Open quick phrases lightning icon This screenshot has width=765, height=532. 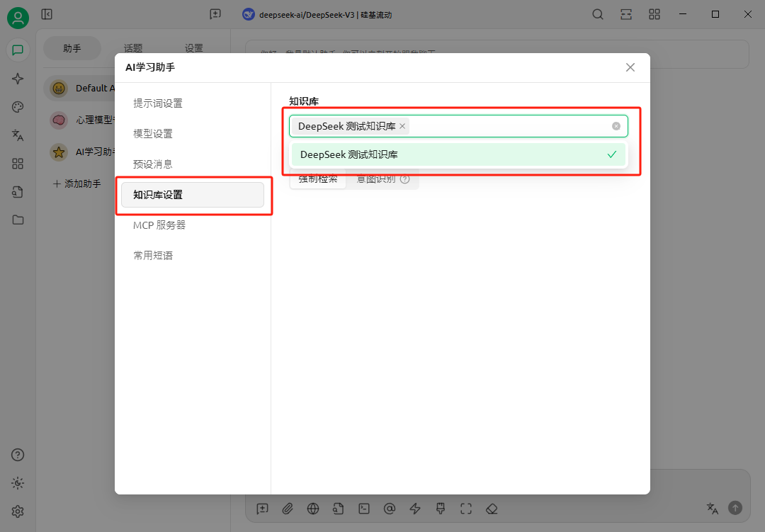pyautogui.click(x=415, y=509)
